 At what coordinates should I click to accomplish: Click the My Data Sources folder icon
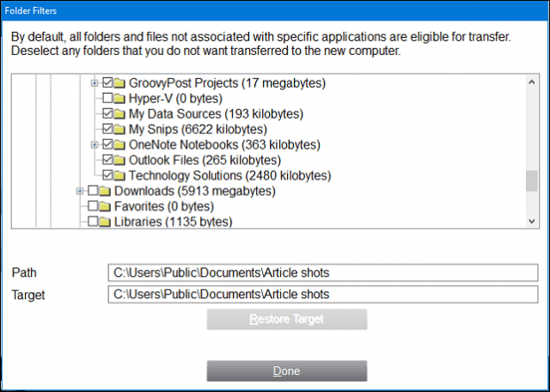coord(119,114)
